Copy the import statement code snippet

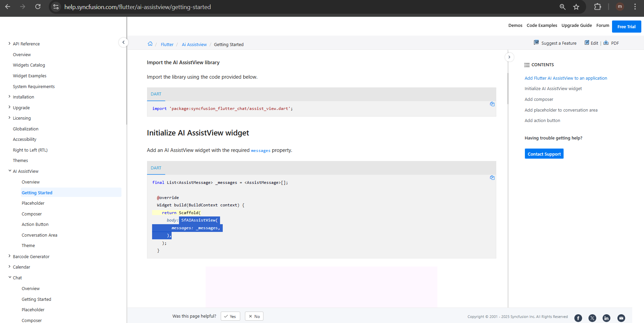pyautogui.click(x=492, y=104)
